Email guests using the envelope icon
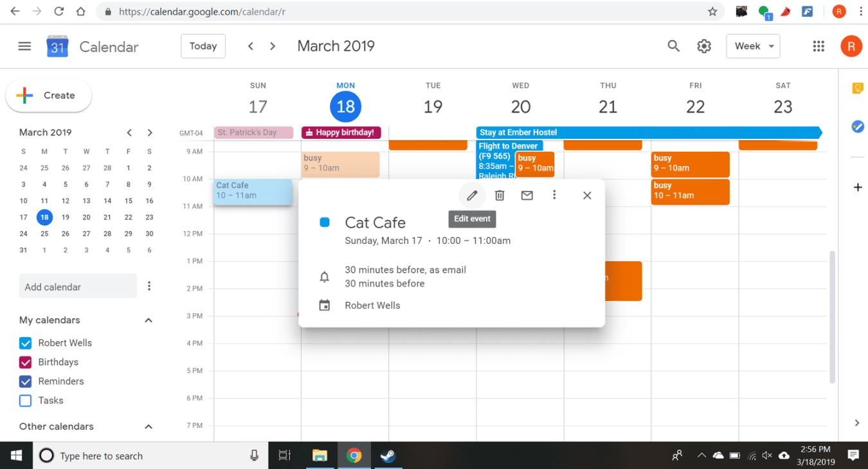 pos(527,196)
